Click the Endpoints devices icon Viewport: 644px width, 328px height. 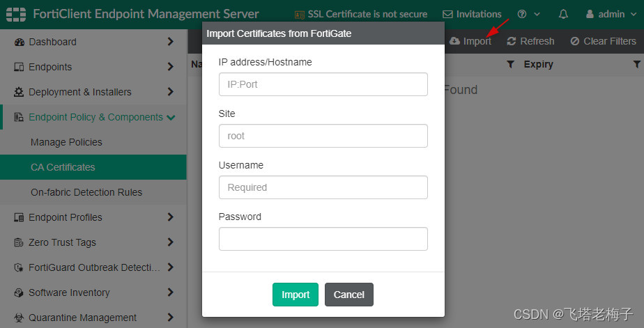tap(19, 67)
